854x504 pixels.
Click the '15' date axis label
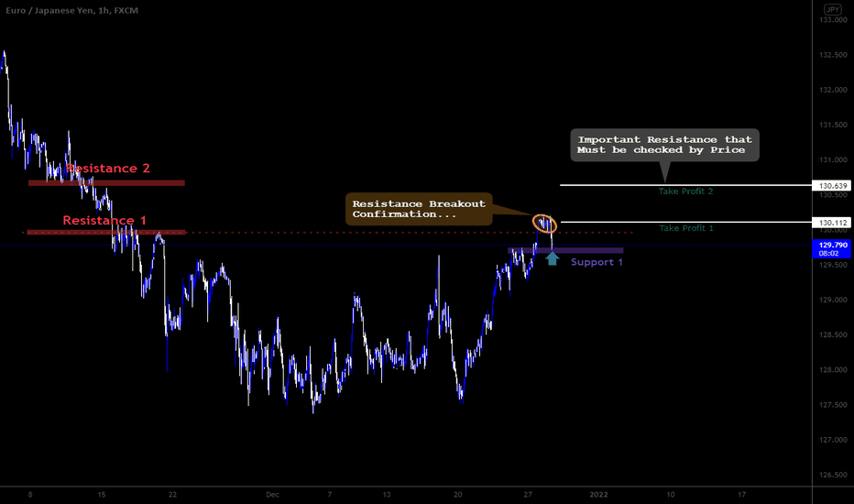coord(102,495)
